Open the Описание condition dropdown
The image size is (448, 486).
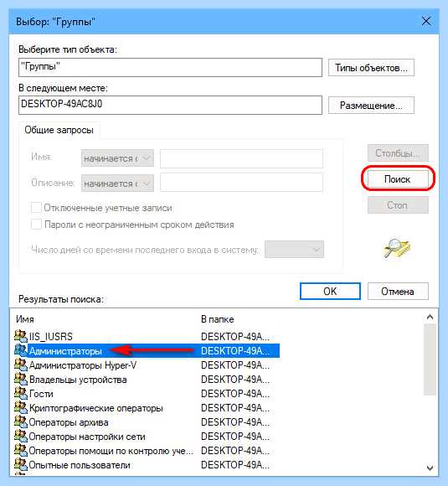[117, 184]
